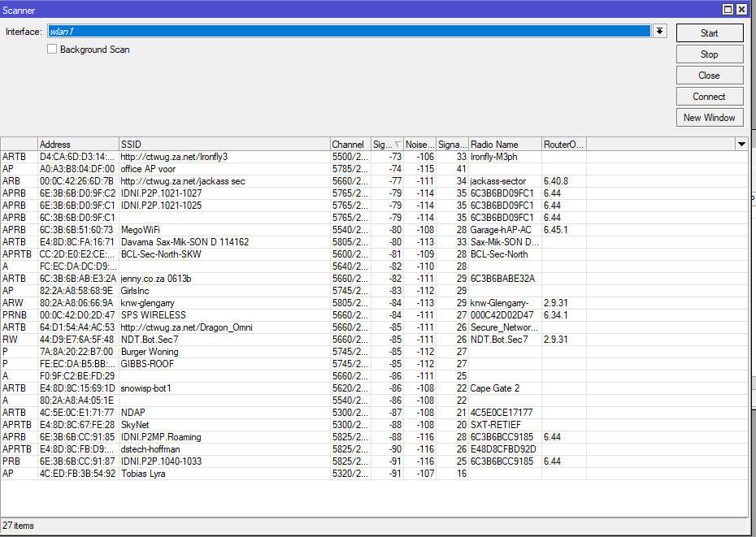The width and height of the screenshot is (756, 537).
Task: Select the NDAP network
Action: (374, 413)
